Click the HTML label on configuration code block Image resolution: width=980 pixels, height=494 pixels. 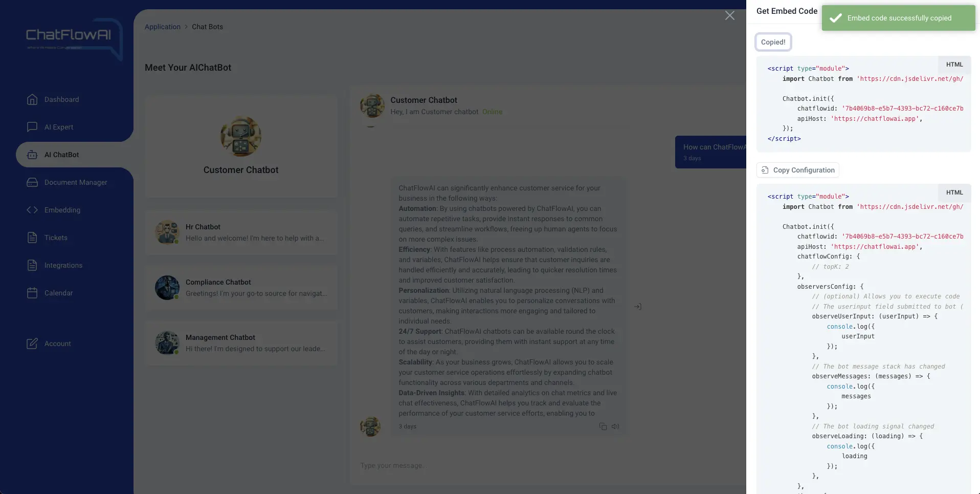[954, 192]
